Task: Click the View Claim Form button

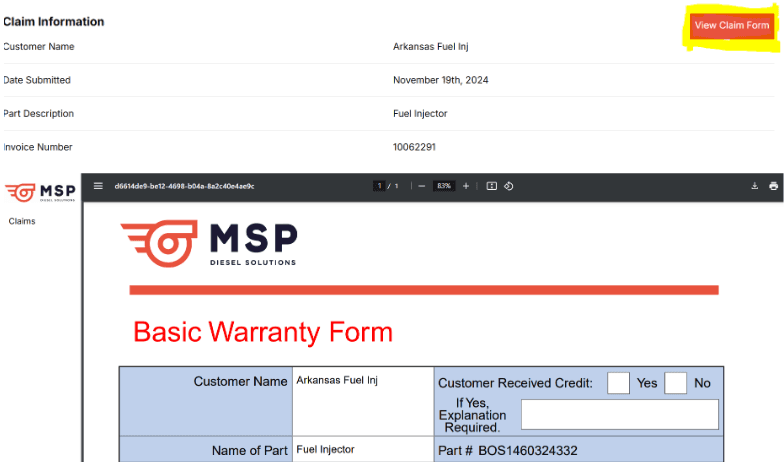Action: click(x=731, y=25)
